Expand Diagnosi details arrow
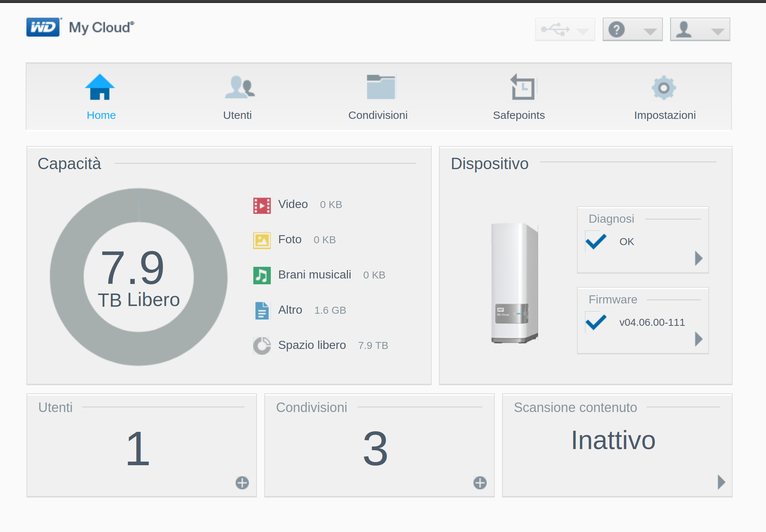This screenshot has height=532, width=766. click(698, 258)
